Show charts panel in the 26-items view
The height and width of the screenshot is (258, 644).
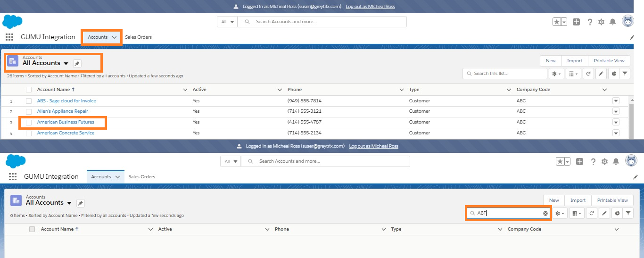613,74
